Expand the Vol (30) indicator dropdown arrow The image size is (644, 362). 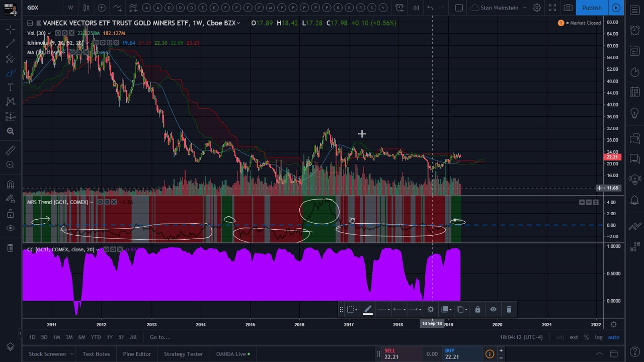49,33
